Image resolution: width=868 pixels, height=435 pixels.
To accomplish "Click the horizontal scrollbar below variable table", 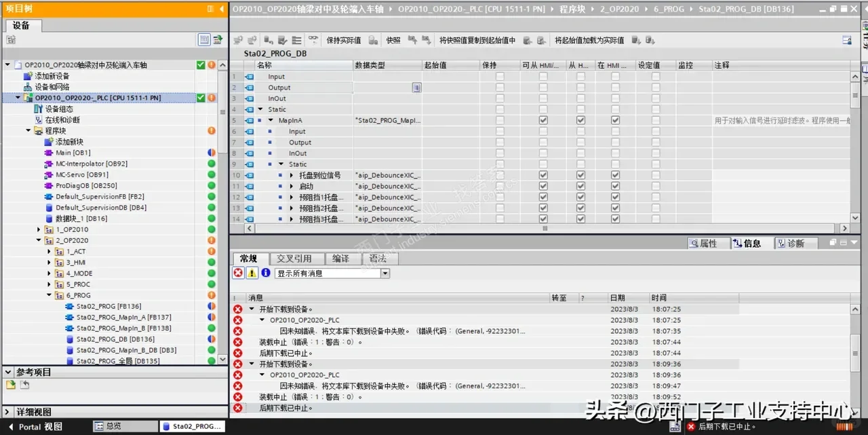I will coord(542,229).
